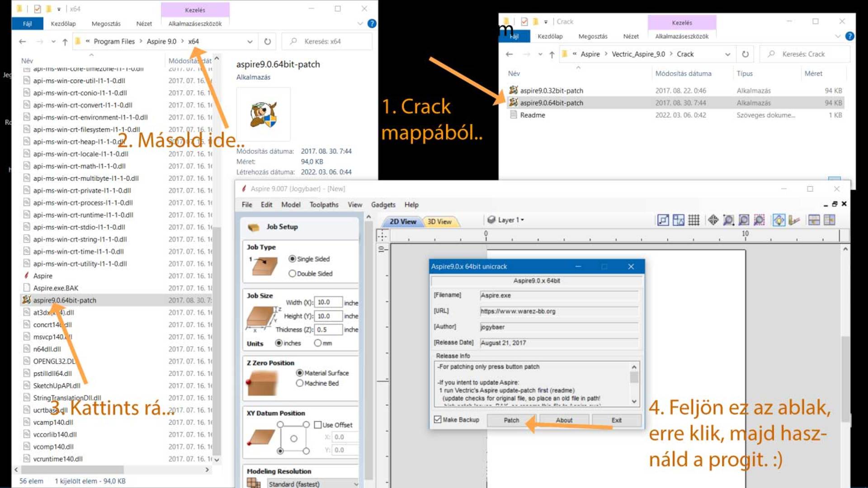The width and height of the screenshot is (868, 488).
Task: Click the Program Files breadcrumb in x64 Explorer
Action: [x=114, y=42]
